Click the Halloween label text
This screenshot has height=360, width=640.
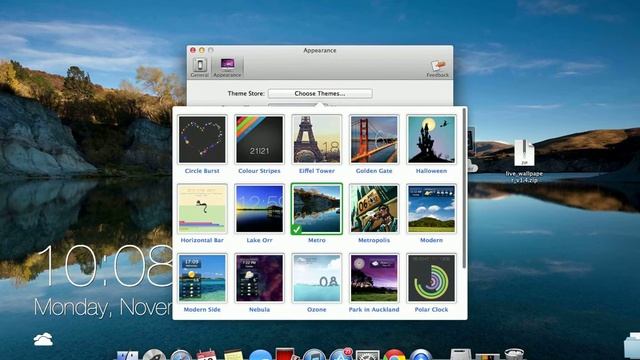[431, 171]
